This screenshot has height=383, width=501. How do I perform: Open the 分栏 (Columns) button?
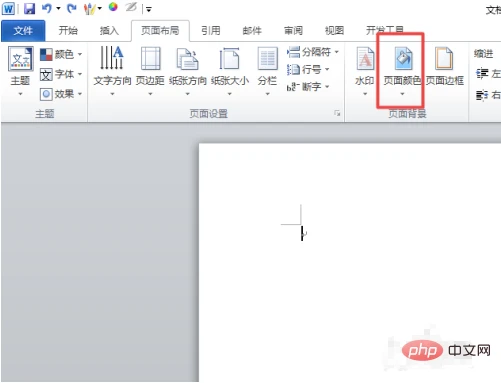pyautogui.click(x=267, y=71)
